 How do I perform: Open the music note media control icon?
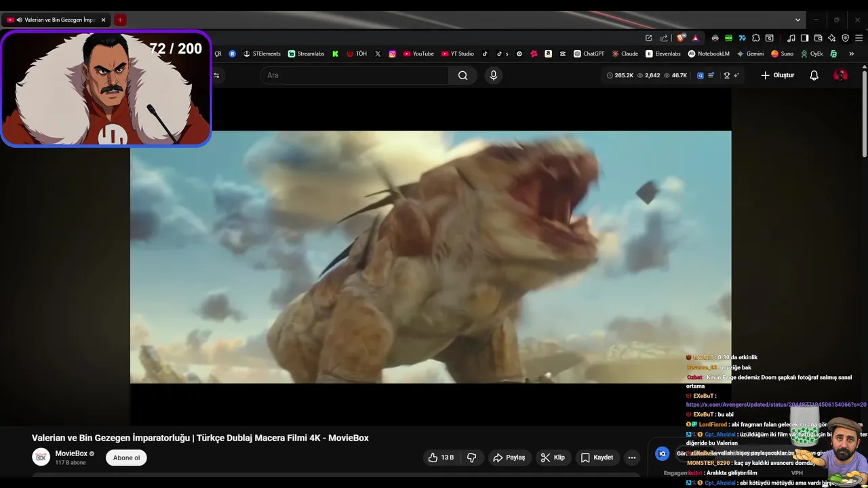click(791, 38)
